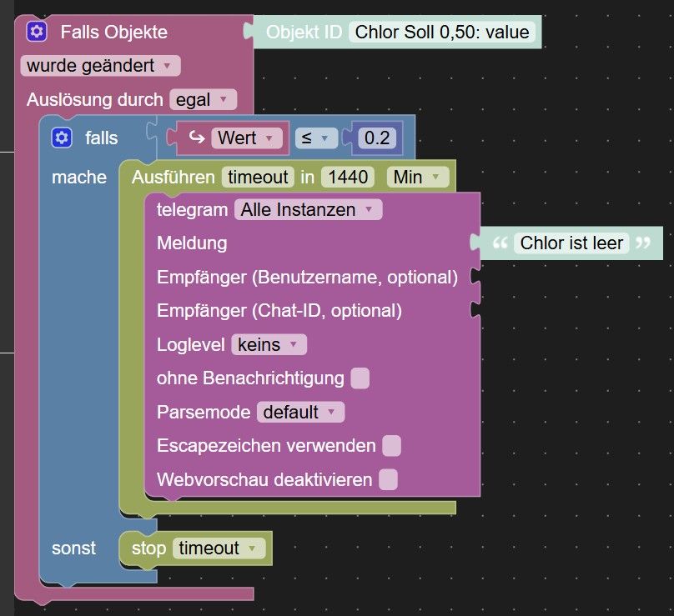The width and height of the screenshot is (674, 616).
Task: Open the stop timeout dropdown
Action: 219,548
